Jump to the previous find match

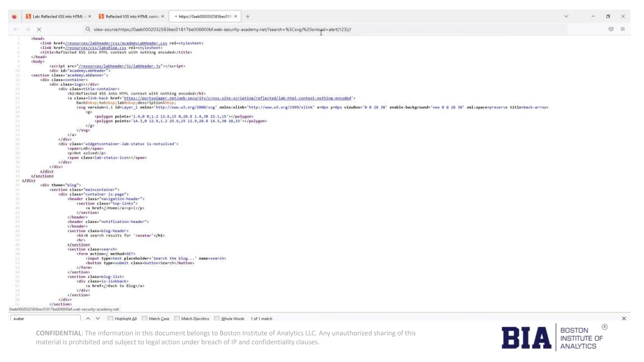pyautogui.click(x=88, y=318)
